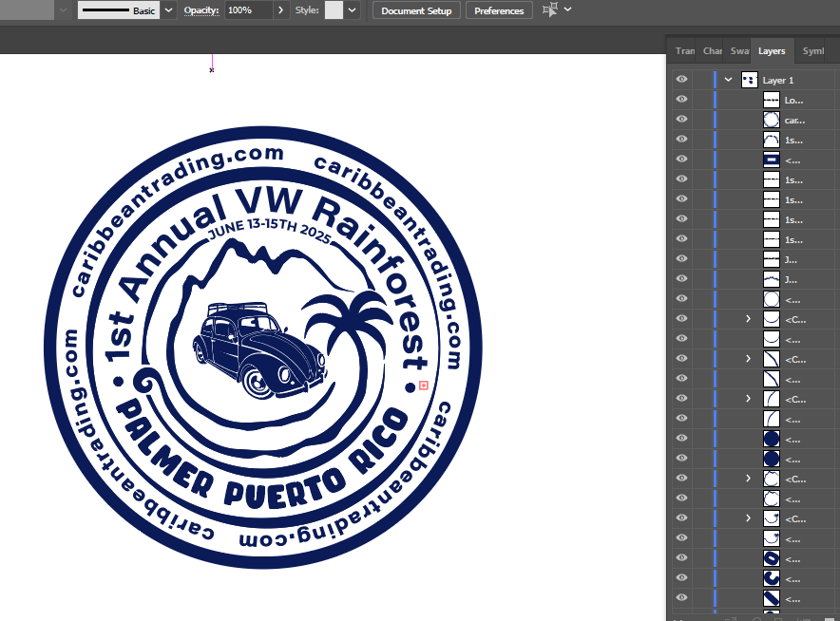Open the selection alignment options icon
Screen dimensions: 840x621
[550, 9]
